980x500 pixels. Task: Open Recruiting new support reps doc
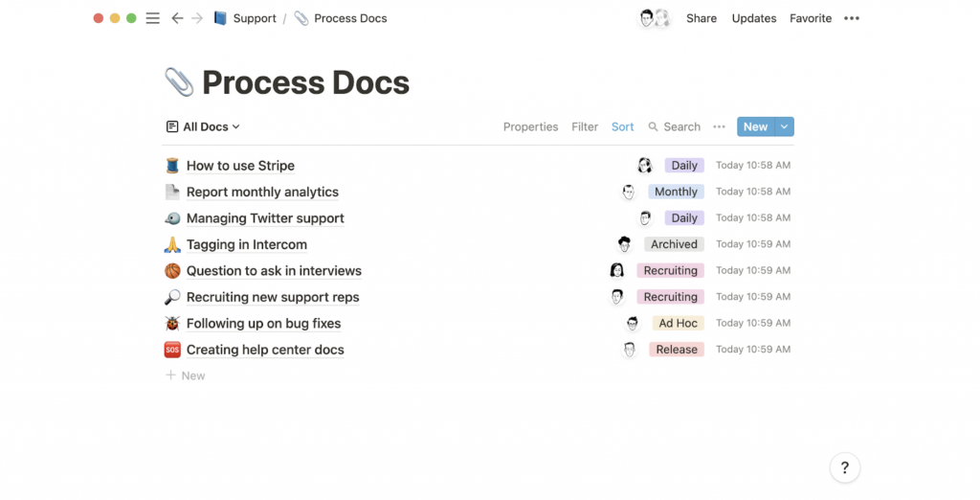point(273,297)
